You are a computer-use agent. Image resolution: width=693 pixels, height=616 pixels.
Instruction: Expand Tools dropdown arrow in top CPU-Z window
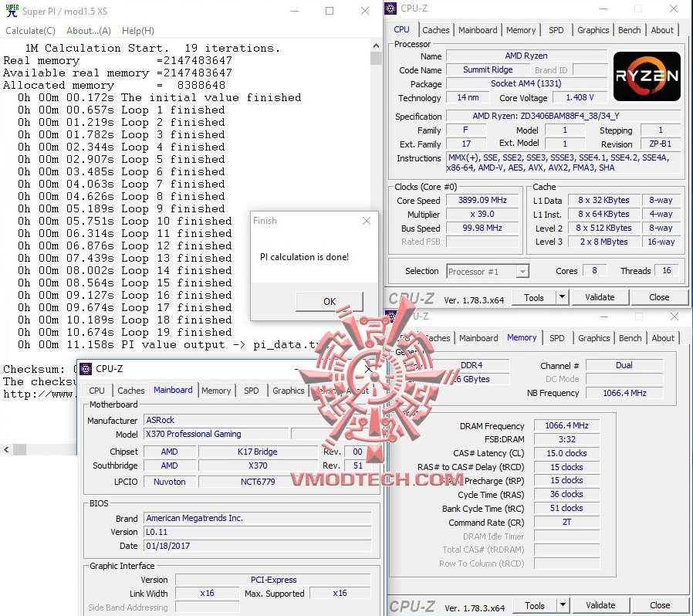coord(562,298)
